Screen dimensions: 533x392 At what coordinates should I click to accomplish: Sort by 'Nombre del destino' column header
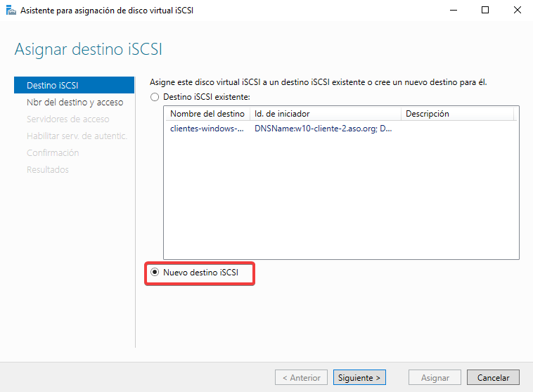click(207, 114)
